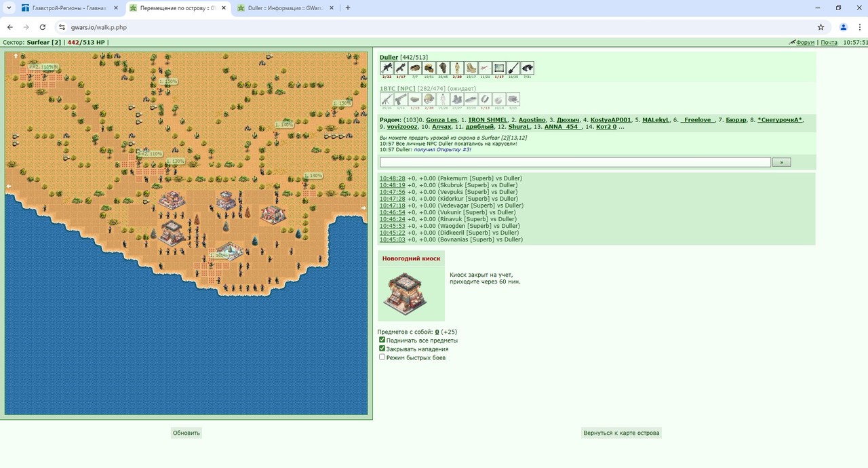The image size is (868, 468).
Task: Enable 'Режим быстрых боев' checkbox
Action: pyautogui.click(x=382, y=357)
